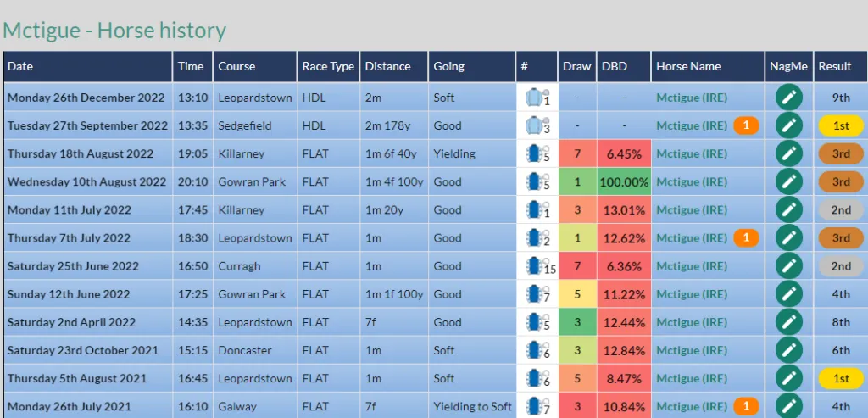The width and height of the screenshot is (868, 418).
Task: Open NagMe pencil icon for Galway row
Action: 789,406
